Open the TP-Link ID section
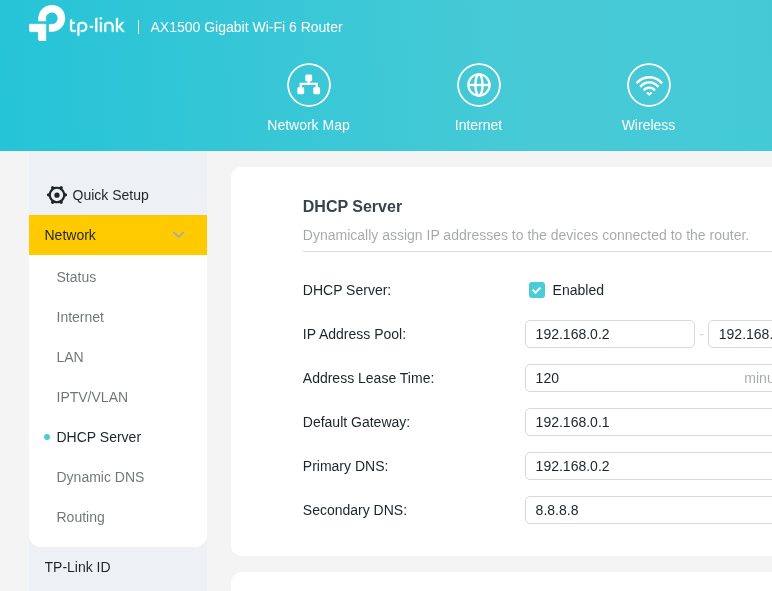 pos(78,567)
